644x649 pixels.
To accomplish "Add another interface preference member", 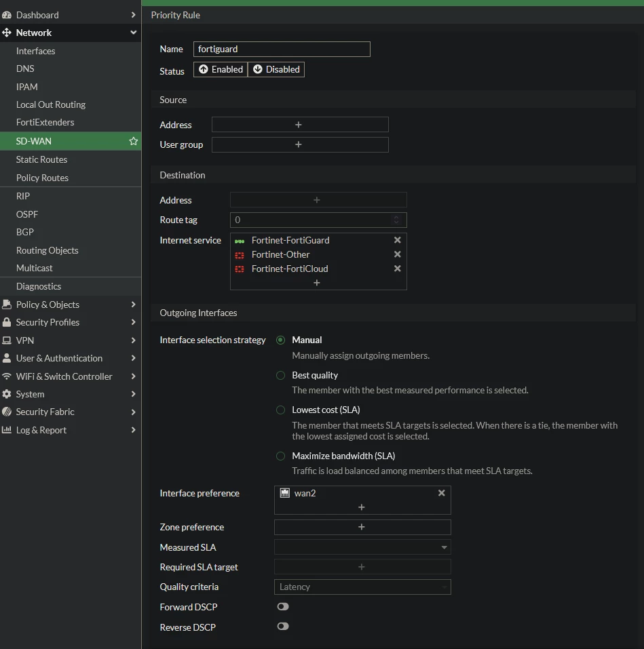I will click(362, 507).
